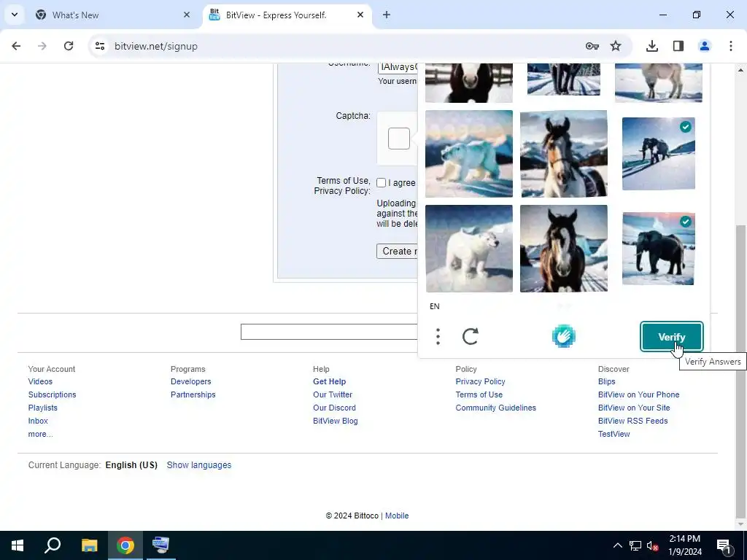This screenshot has height=560, width=747.
Task: Open the Inbox footer link
Action: 38,421
